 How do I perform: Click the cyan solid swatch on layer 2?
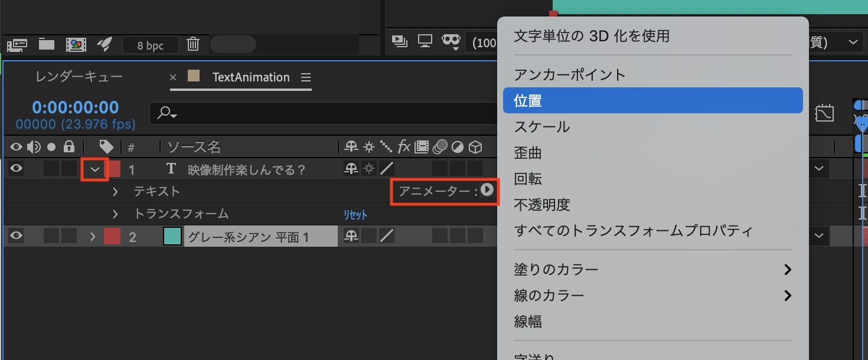172,236
